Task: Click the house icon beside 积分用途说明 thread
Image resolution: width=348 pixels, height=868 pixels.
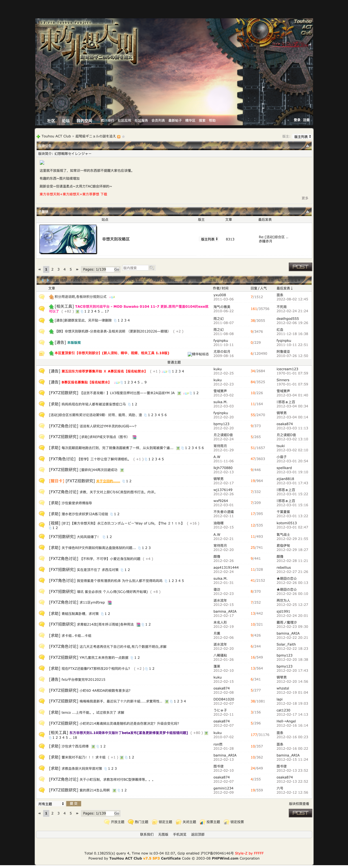Action: 51,297
